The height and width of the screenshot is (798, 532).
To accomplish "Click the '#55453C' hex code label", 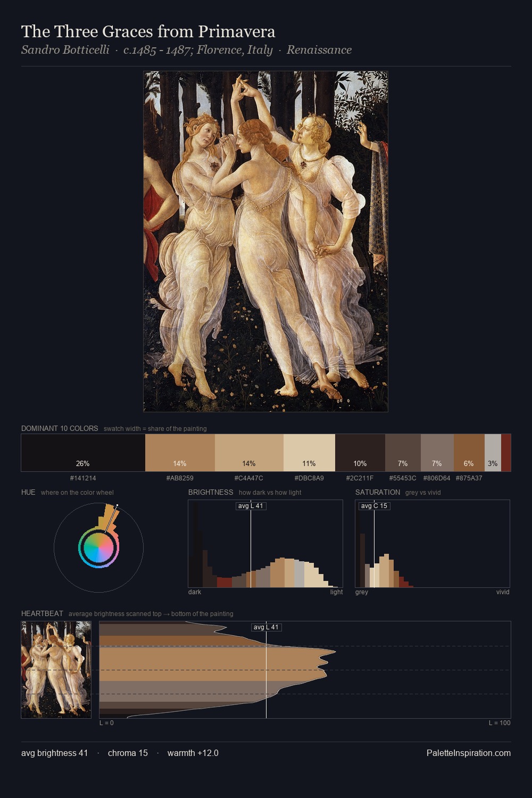I will [x=403, y=478].
